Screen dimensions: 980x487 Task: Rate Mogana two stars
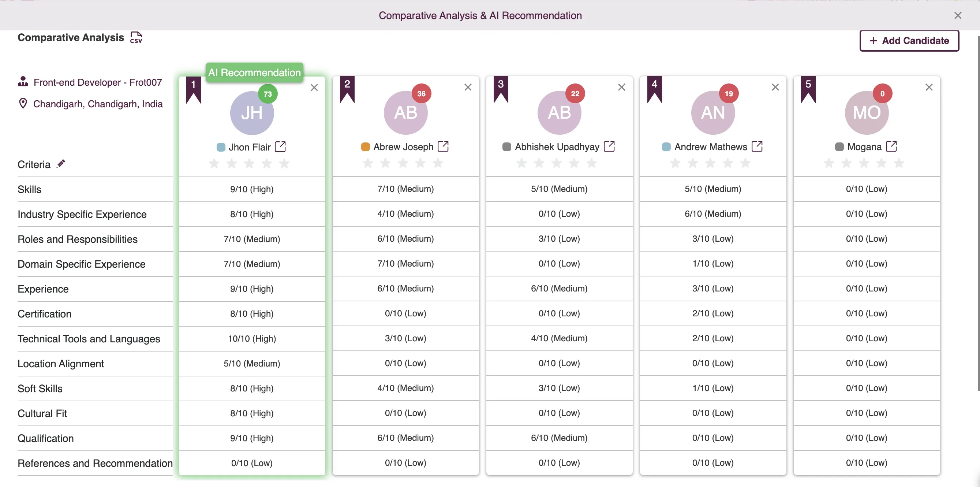[x=846, y=163]
